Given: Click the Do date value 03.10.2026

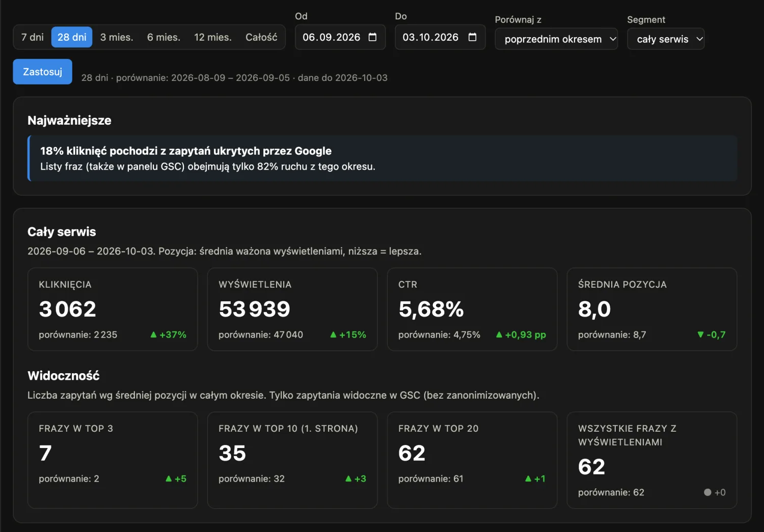Looking at the screenshot, I should 430,37.
